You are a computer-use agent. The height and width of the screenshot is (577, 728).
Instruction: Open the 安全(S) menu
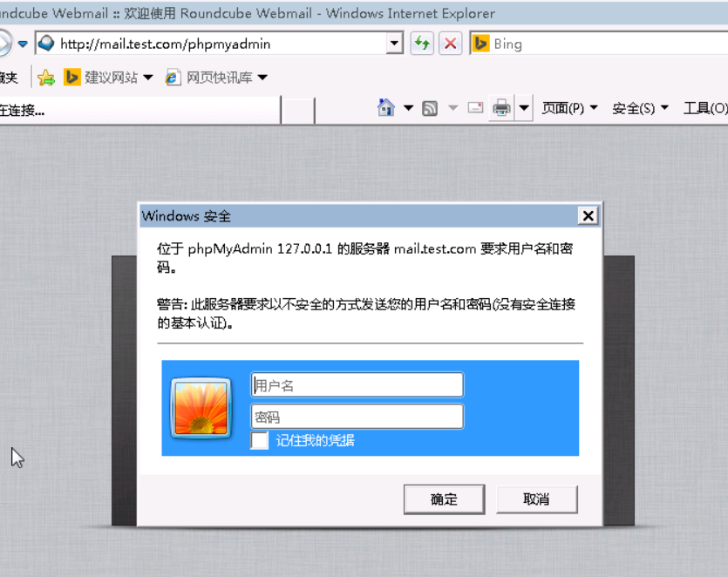640,108
